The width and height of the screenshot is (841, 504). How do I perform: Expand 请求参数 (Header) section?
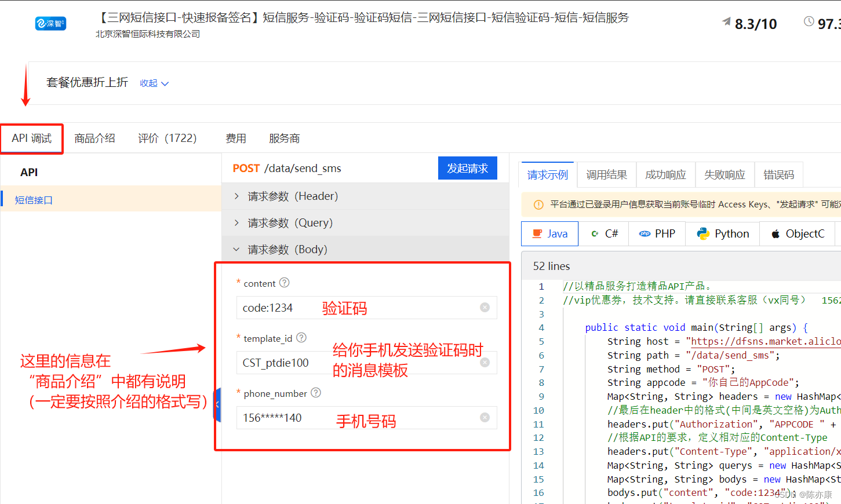366,196
